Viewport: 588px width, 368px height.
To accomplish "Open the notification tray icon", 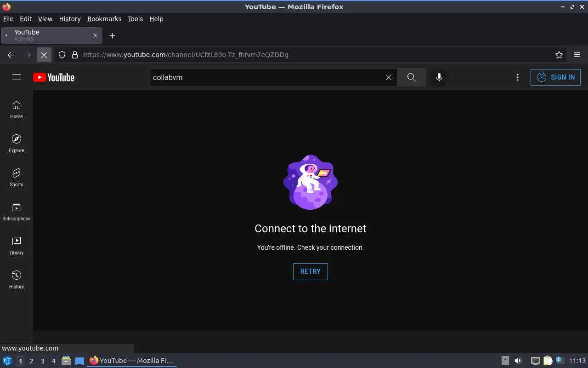I will 560,361.
